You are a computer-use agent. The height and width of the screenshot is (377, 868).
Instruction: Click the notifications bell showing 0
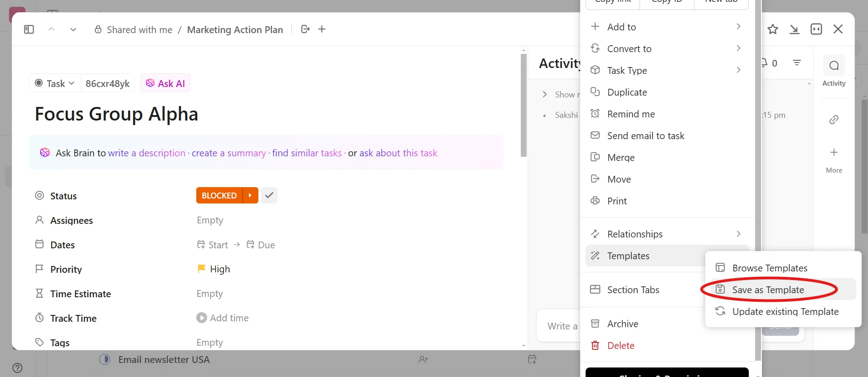(x=769, y=63)
